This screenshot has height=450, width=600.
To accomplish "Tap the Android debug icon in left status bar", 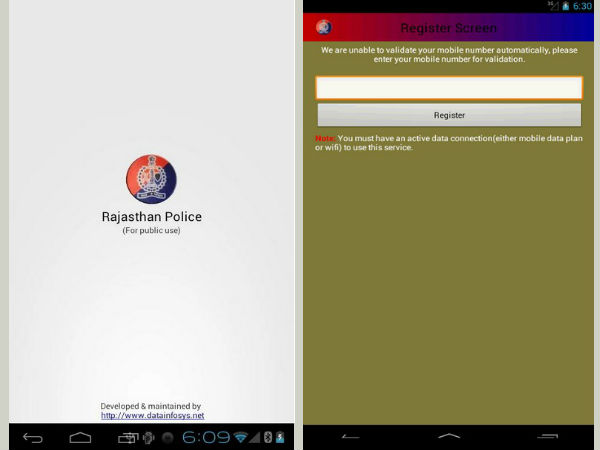I will [148, 437].
